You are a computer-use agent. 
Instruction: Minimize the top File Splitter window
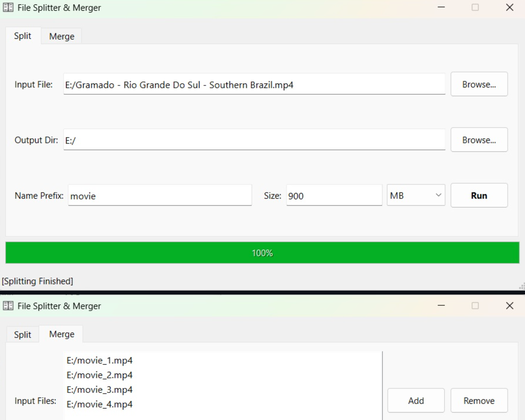pyautogui.click(x=441, y=7)
